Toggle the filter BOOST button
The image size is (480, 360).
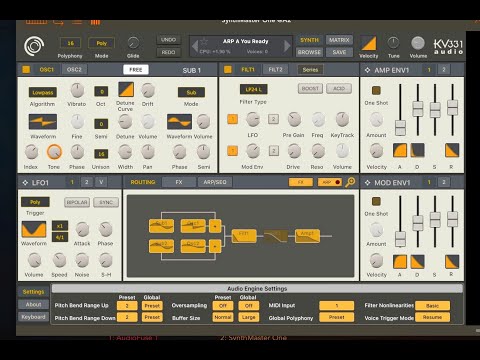[310, 88]
